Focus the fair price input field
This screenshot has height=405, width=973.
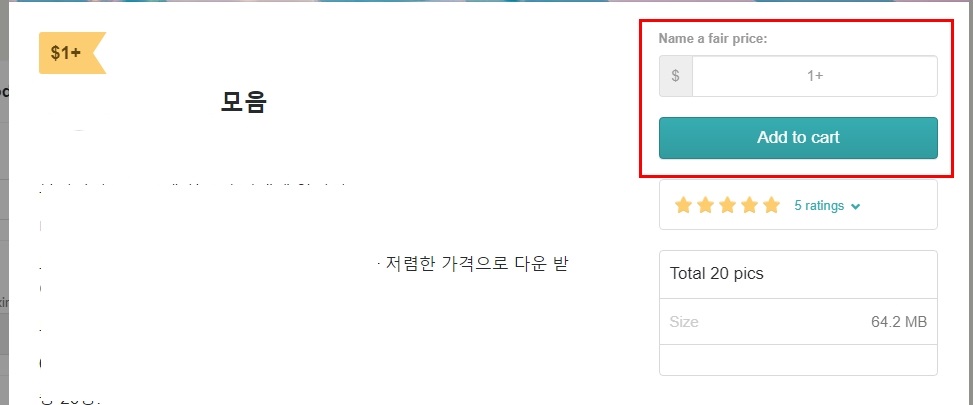pos(815,76)
